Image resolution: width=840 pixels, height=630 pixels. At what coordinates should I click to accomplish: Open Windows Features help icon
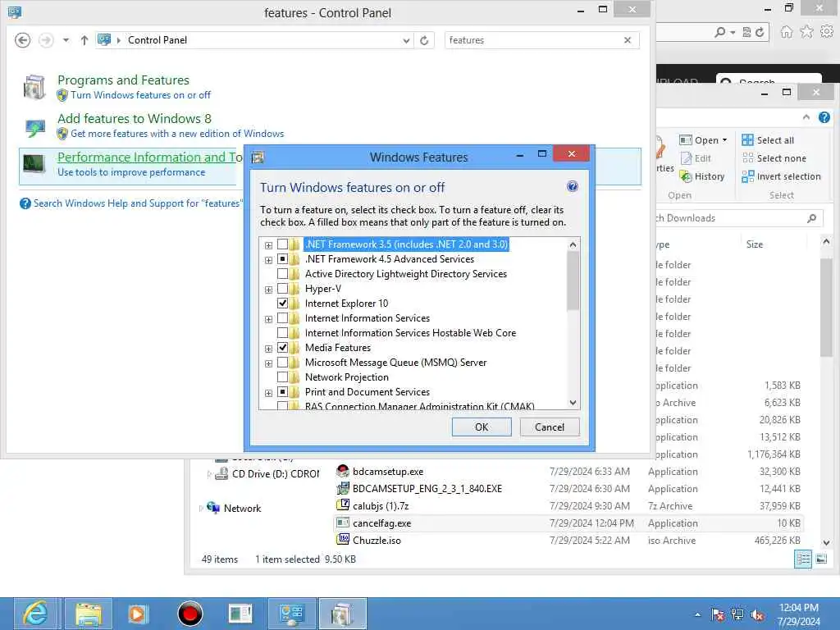point(572,186)
